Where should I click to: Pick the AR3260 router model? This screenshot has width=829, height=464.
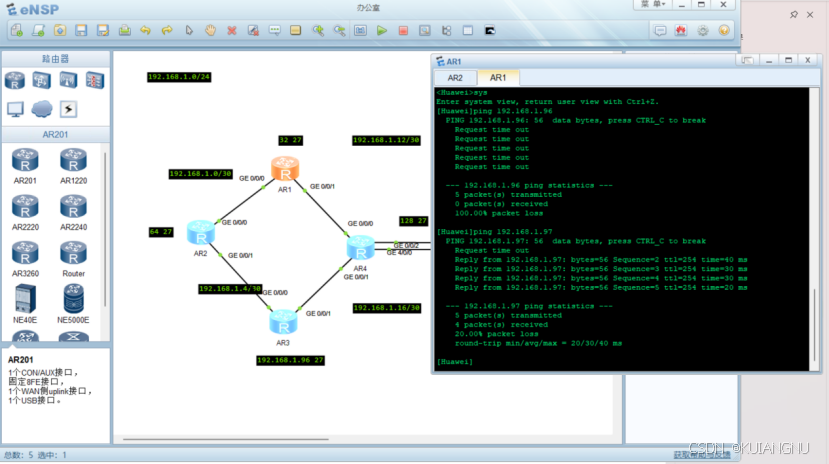coord(25,259)
